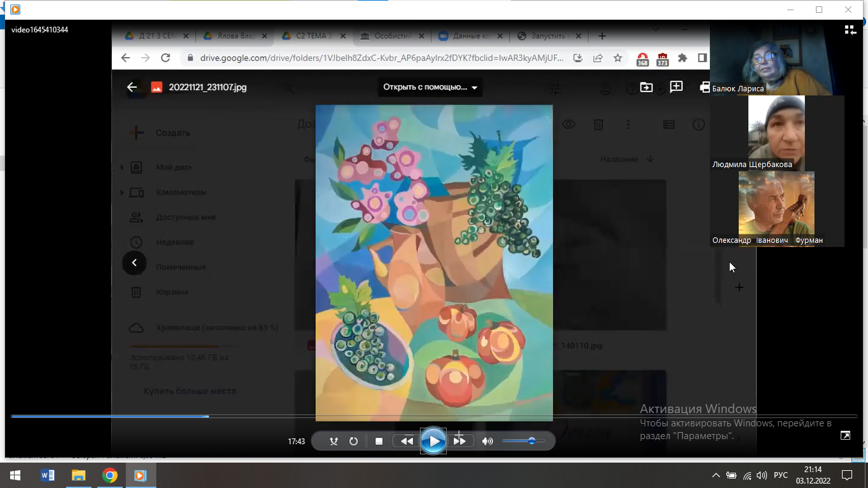
Task: Toggle repeat mode in the media player
Action: point(353,441)
